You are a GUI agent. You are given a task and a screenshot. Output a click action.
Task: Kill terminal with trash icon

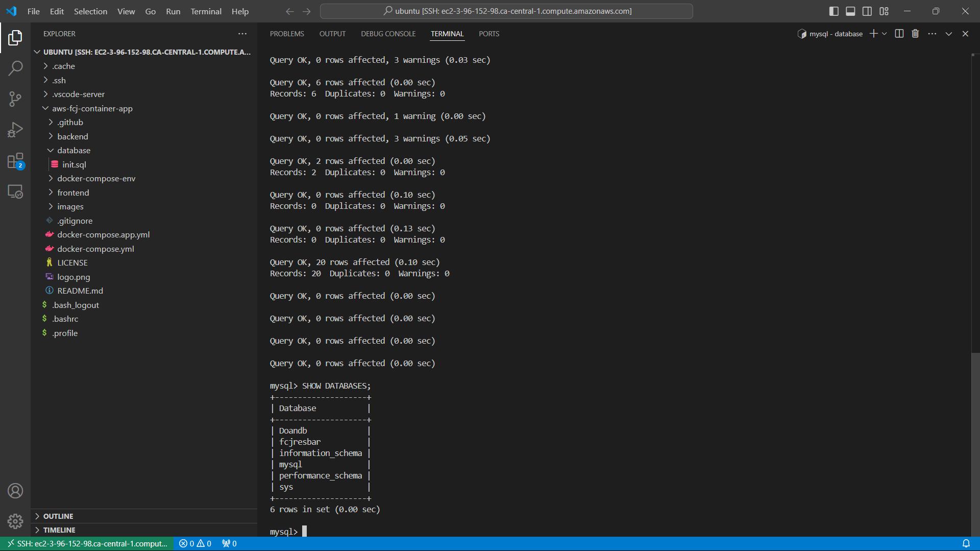(x=915, y=34)
